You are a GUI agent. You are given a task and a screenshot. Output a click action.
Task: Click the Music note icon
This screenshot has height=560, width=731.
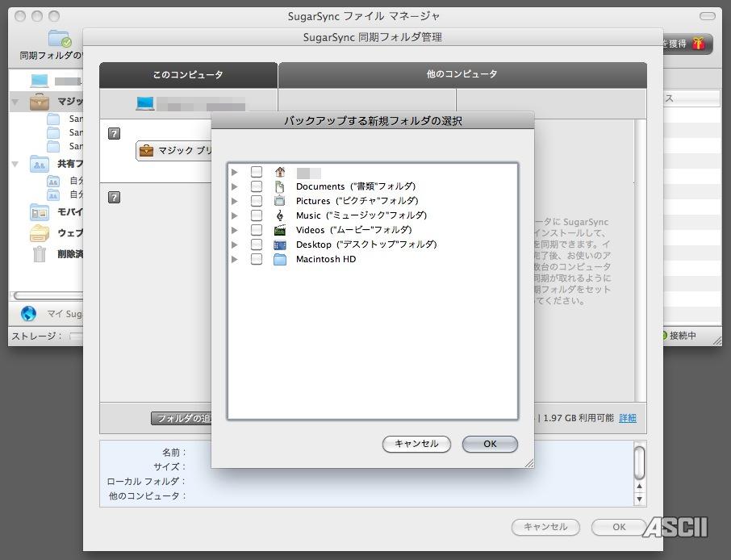pyautogui.click(x=280, y=215)
